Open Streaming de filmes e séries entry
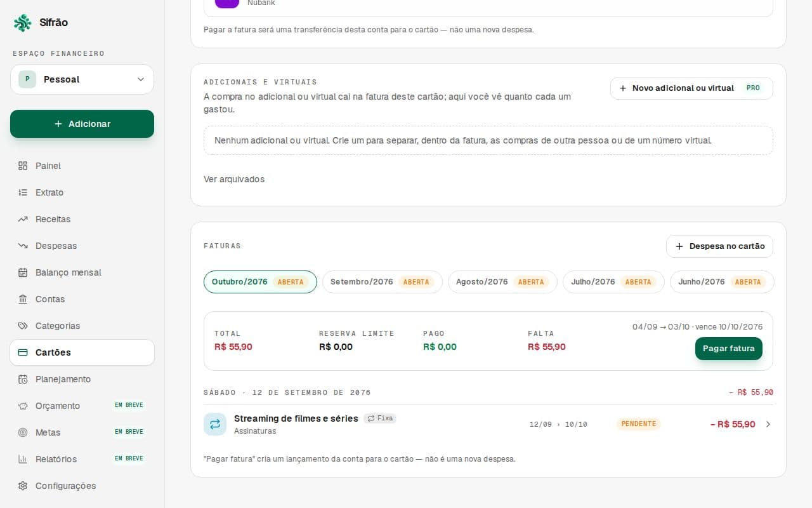This screenshot has width=812, height=508. (x=488, y=424)
